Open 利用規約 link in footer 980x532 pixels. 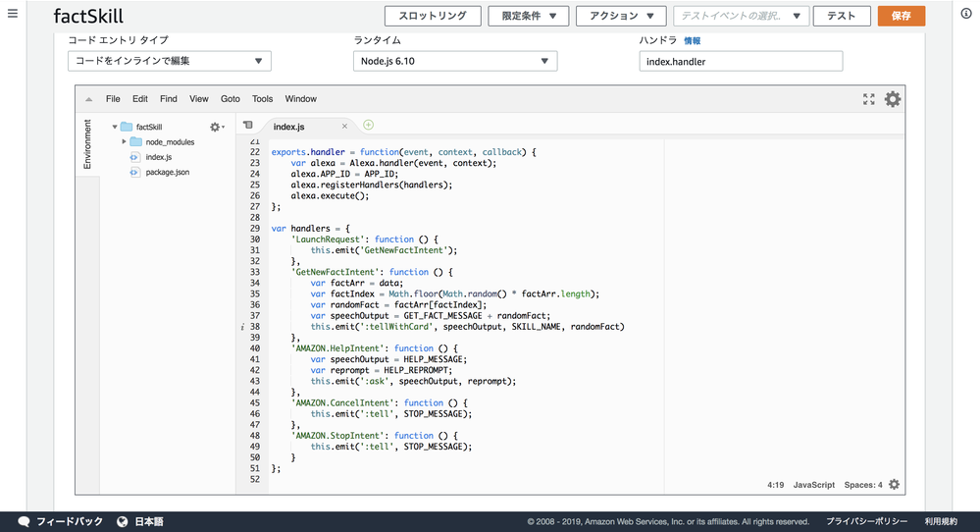pyautogui.click(x=941, y=521)
